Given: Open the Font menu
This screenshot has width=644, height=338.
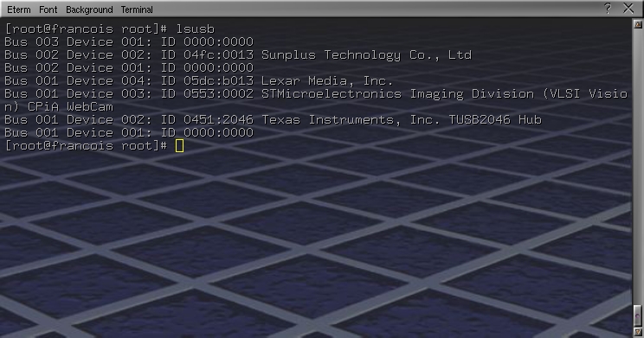Looking at the screenshot, I should (48, 10).
